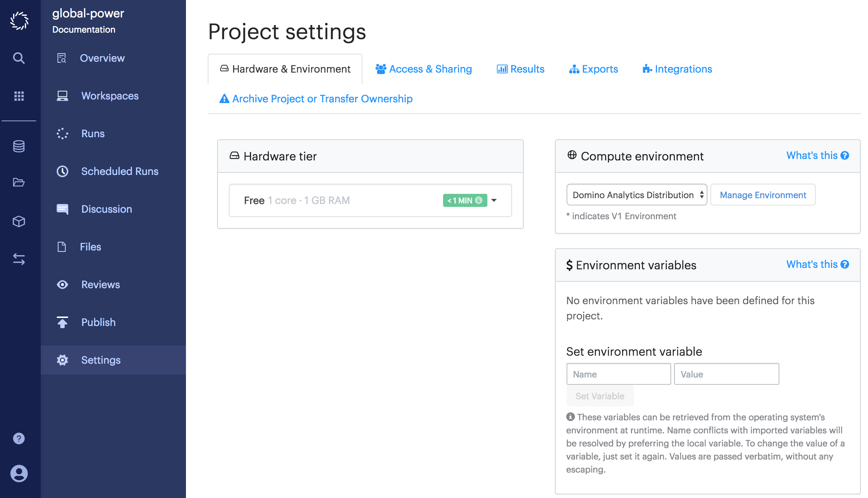The width and height of the screenshot is (868, 498).
Task: Click the Workspaces laptop icon
Action: [x=62, y=96]
